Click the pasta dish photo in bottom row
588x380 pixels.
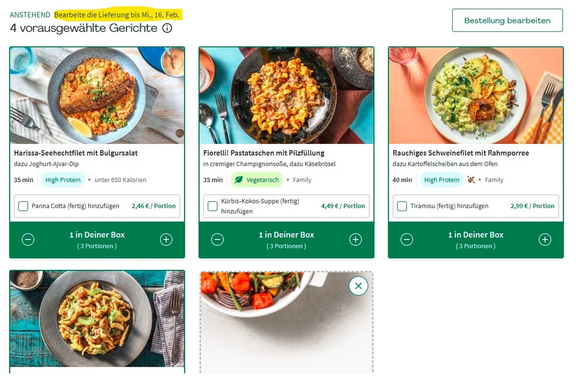click(97, 321)
